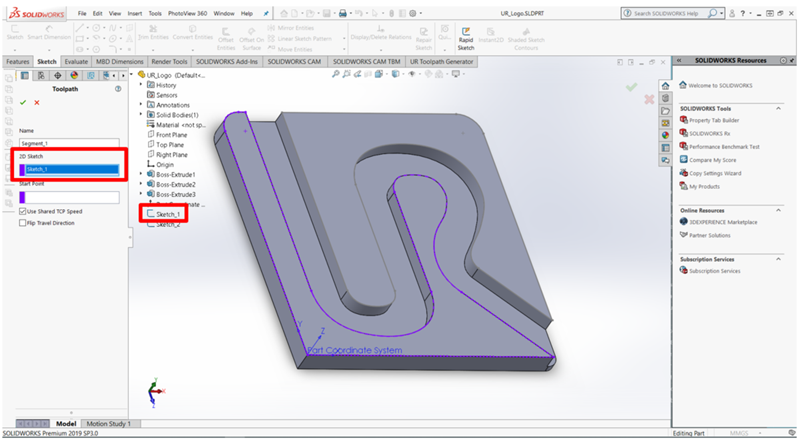Viewport: 800px width, 440px height.
Task: Collapse the UR_Logo root tree node
Action: click(x=133, y=75)
